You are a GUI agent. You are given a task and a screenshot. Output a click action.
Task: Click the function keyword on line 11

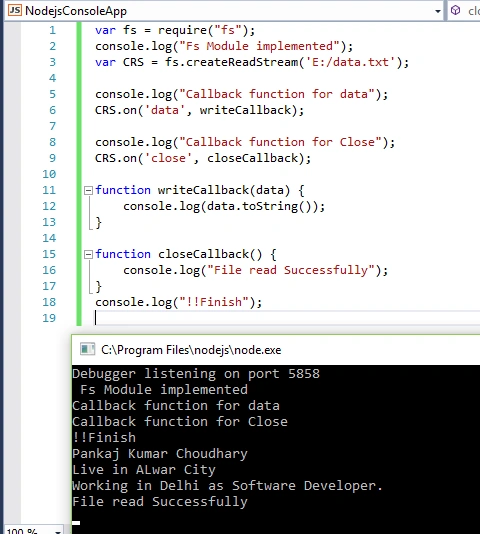(123, 190)
